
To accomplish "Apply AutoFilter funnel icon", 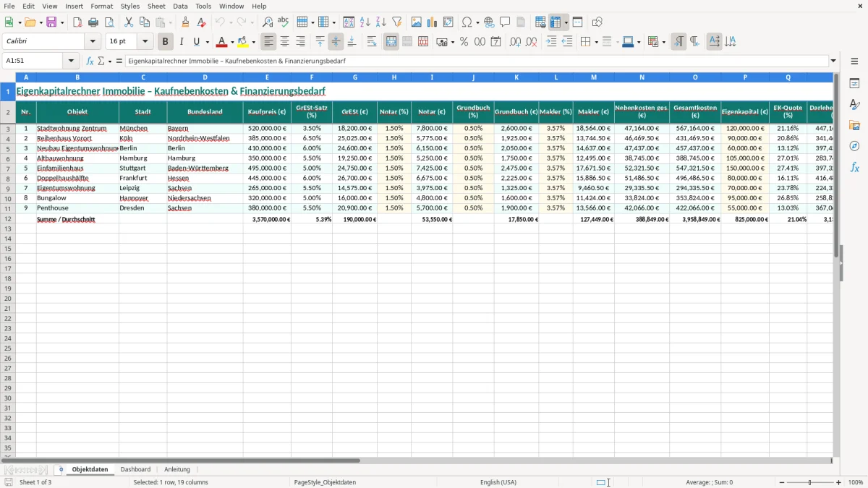I will (396, 22).
